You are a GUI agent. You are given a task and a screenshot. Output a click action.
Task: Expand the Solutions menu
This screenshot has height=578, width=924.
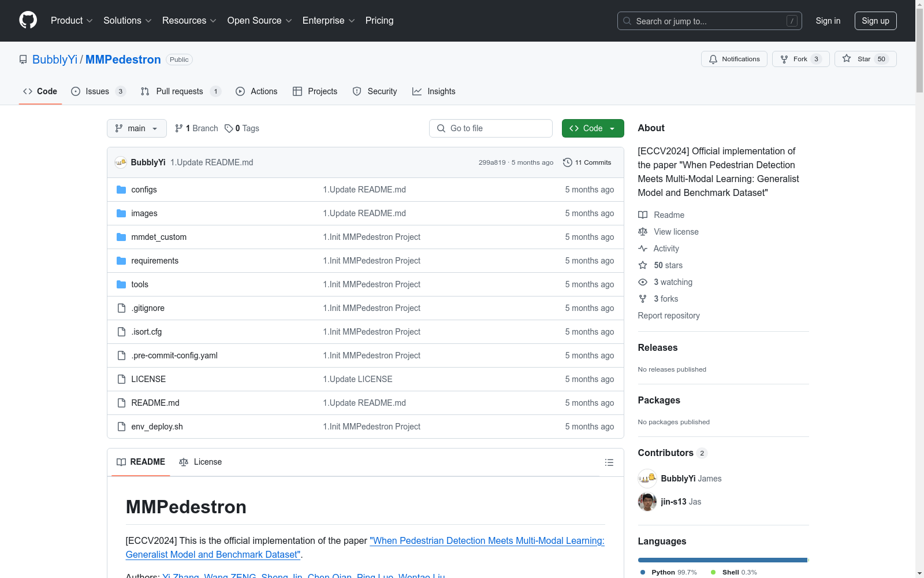(x=127, y=20)
